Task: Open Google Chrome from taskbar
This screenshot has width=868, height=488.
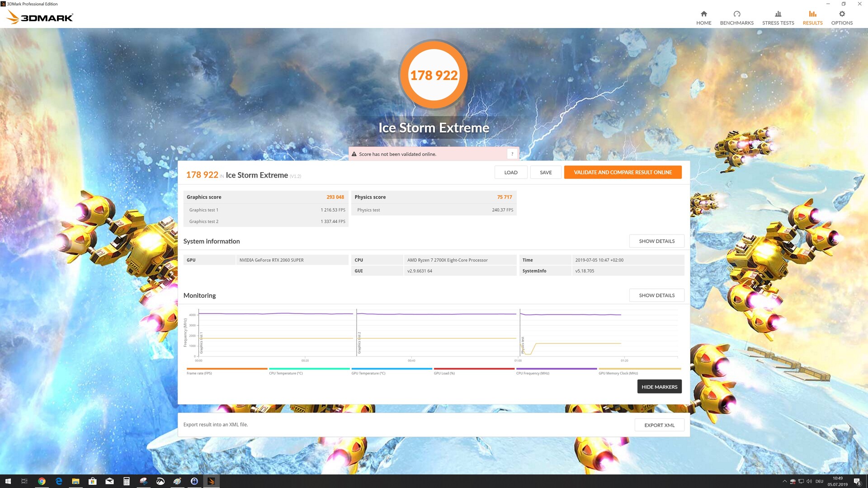Action: click(42, 481)
